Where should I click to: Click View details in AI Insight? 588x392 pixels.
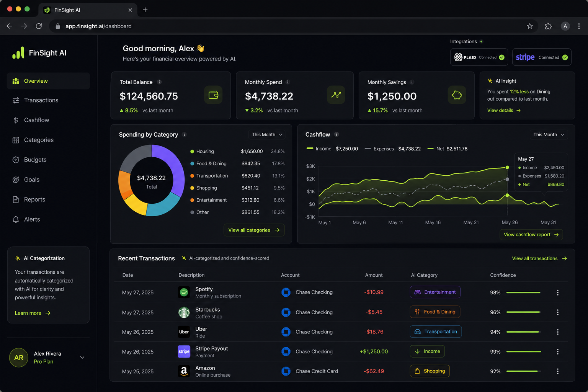504,110
